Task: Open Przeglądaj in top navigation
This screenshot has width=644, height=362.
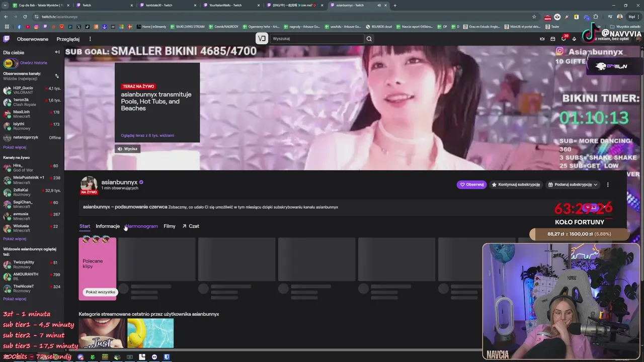Action: tap(68, 39)
